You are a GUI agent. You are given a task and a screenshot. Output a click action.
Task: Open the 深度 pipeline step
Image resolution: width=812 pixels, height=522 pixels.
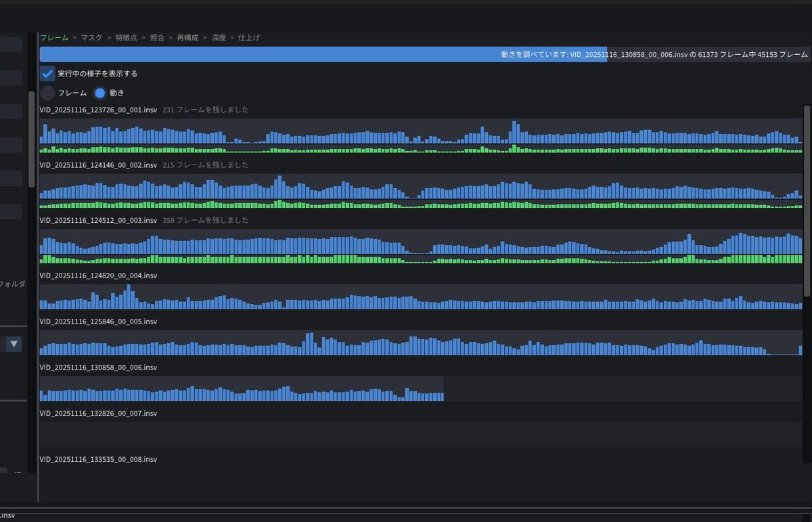[219, 38]
